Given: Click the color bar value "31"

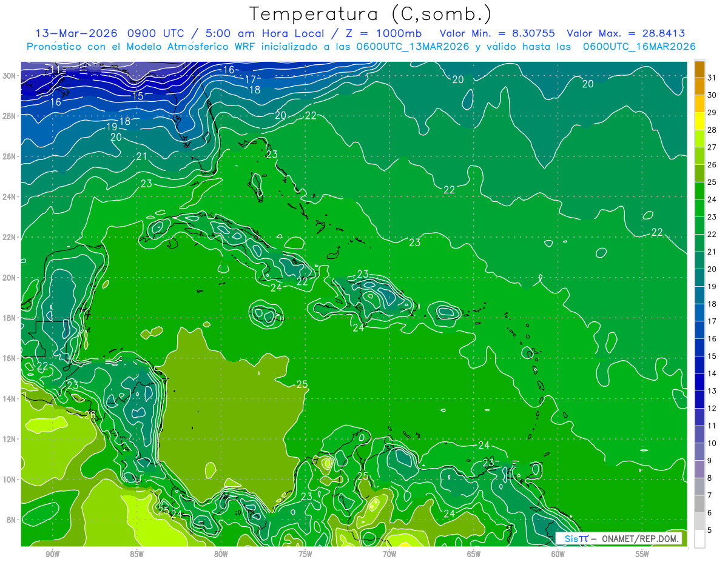Looking at the screenshot, I should coord(712,77).
